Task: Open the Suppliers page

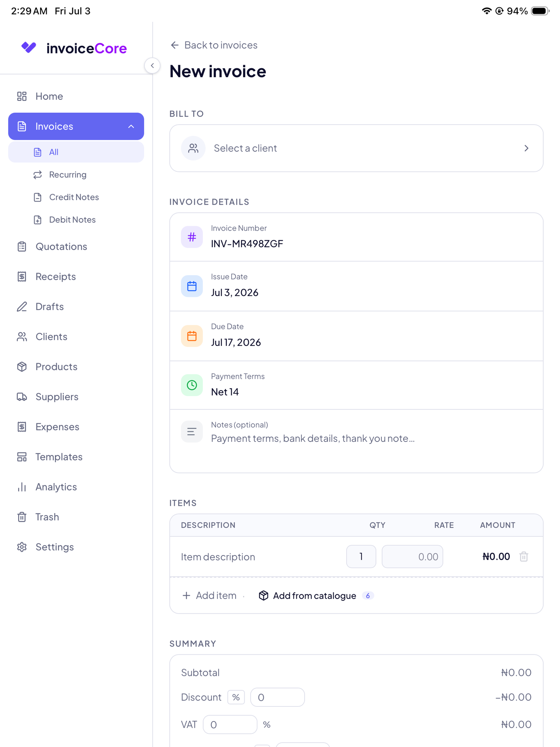Action: (76, 397)
